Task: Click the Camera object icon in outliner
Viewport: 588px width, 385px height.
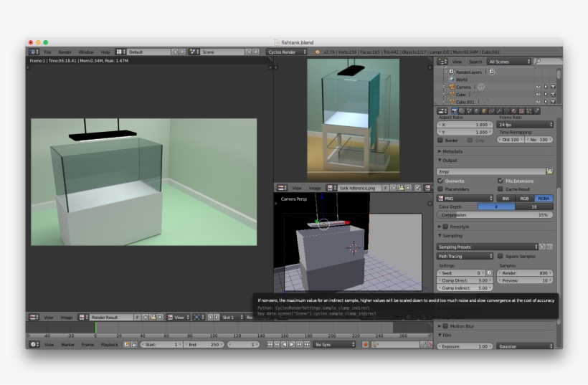Action: (451, 87)
